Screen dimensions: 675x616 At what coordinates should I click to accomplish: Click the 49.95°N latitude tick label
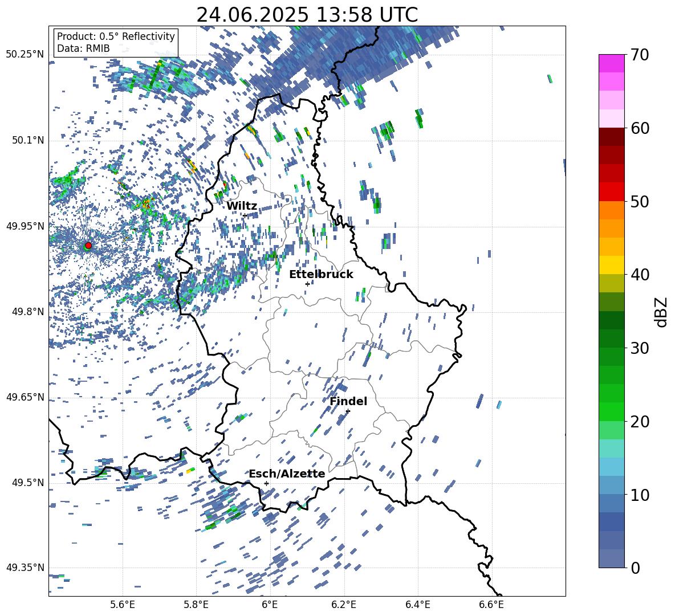(25, 226)
